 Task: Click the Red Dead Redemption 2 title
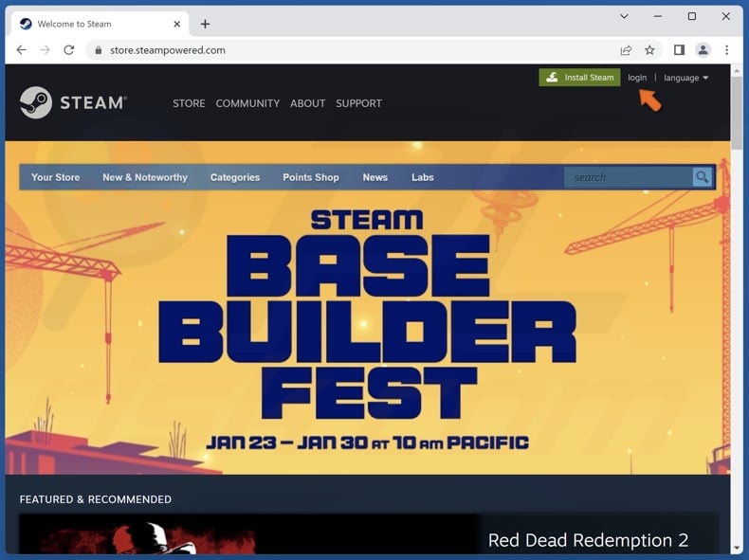click(x=588, y=540)
